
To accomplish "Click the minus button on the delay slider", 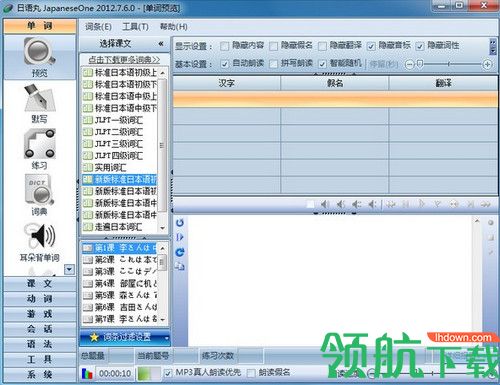I will (409, 64).
